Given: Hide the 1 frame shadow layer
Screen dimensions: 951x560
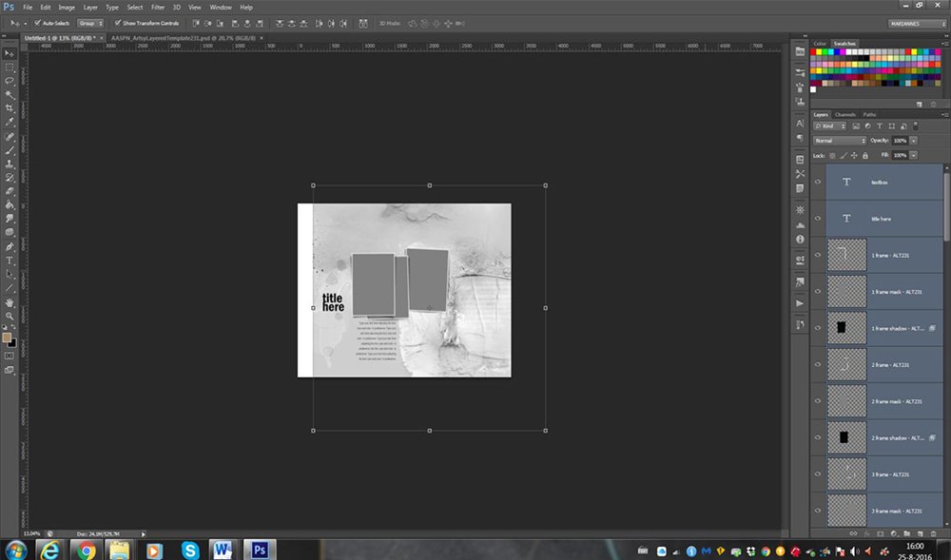Looking at the screenshot, I should (818, 328).
